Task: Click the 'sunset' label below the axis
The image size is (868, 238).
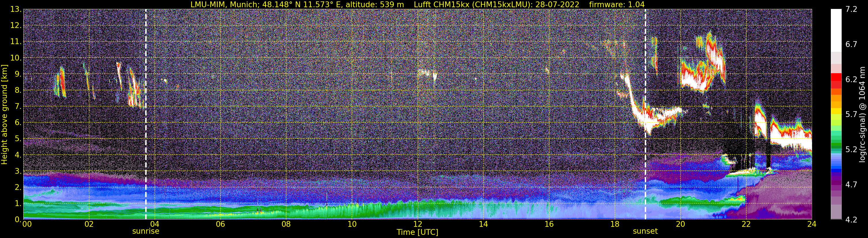Action: tap(645, 231)
